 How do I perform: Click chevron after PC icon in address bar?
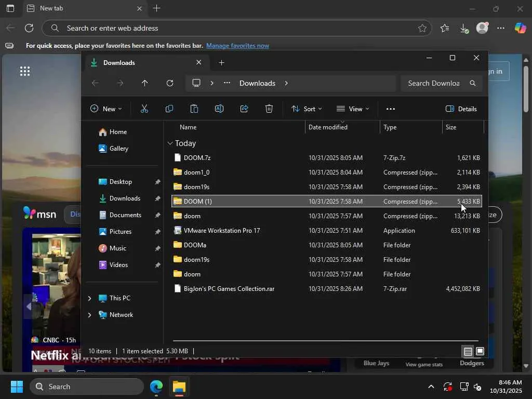tap(212, 83)
